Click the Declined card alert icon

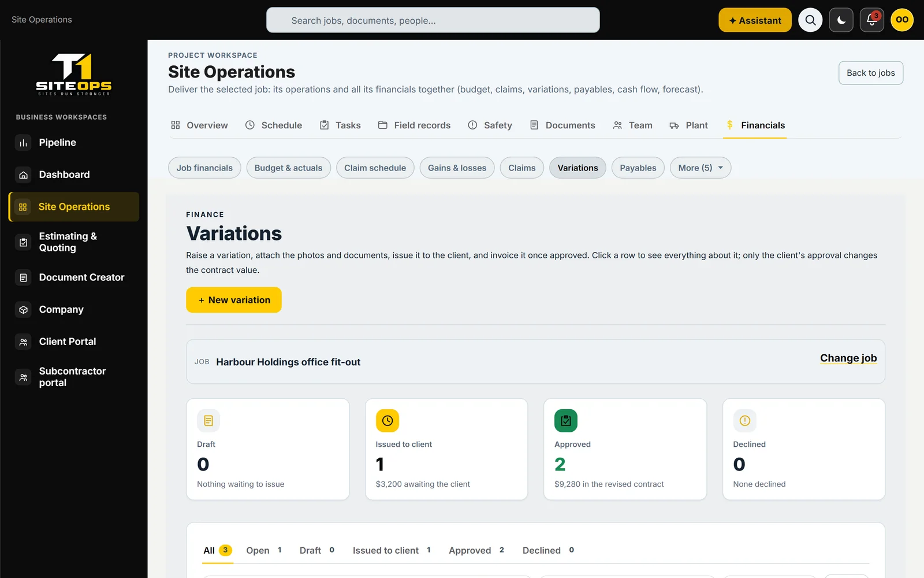tap(745, 421)
